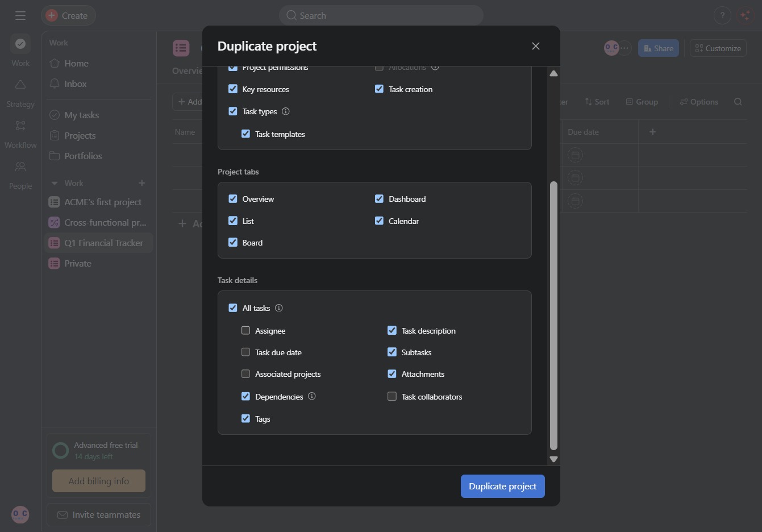Click the help question mark icon
Viewport: 762px width, 532px height.
pos(722,15)
